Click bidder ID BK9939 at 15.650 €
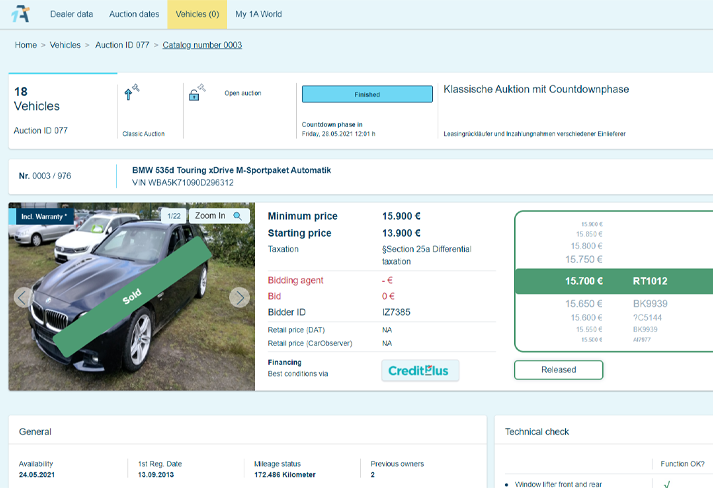Image resolution: width=713 pixels, height=488 pixels. (x=650, y=303)
